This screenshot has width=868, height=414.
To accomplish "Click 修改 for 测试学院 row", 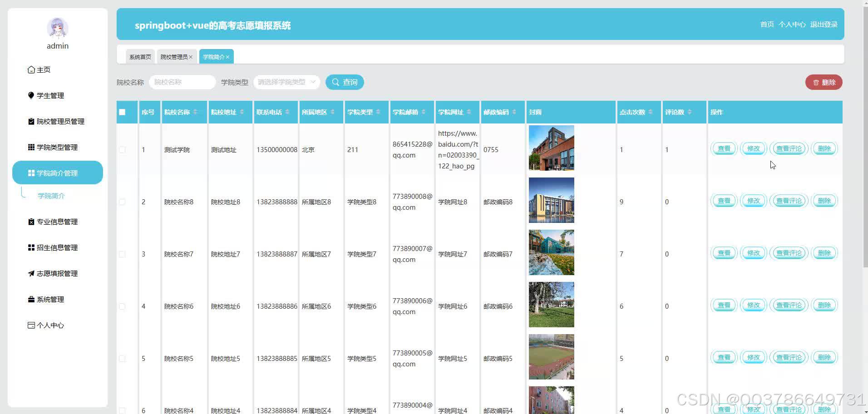I will [x=754, y=148].
